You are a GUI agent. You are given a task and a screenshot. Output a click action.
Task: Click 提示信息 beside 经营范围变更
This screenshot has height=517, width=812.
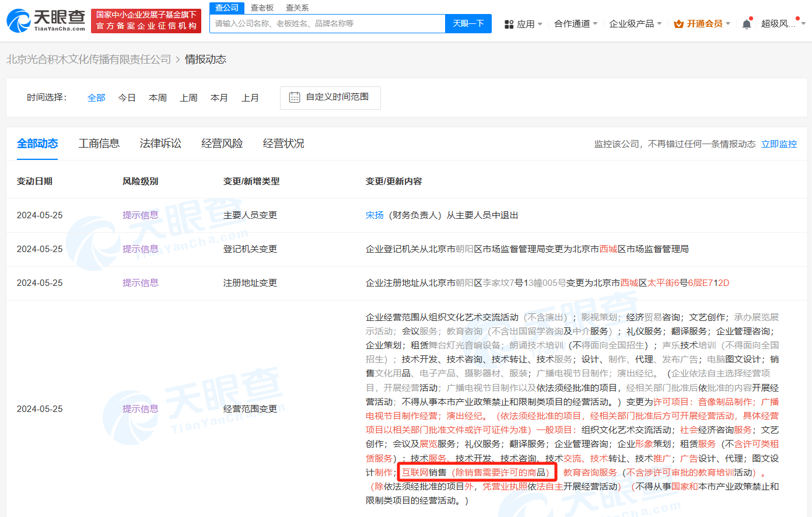pos(141,408)
